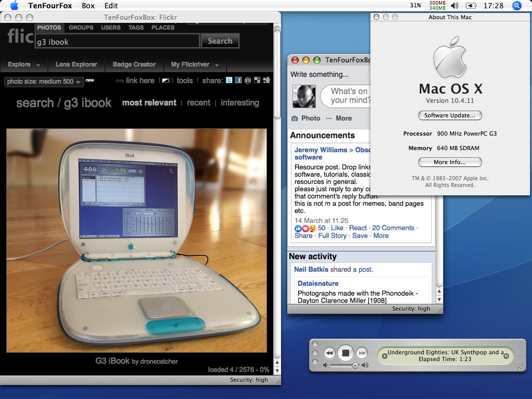Click the last share icon after Delicious
This screenshot has height=399, width=532.
pos(267,80)
